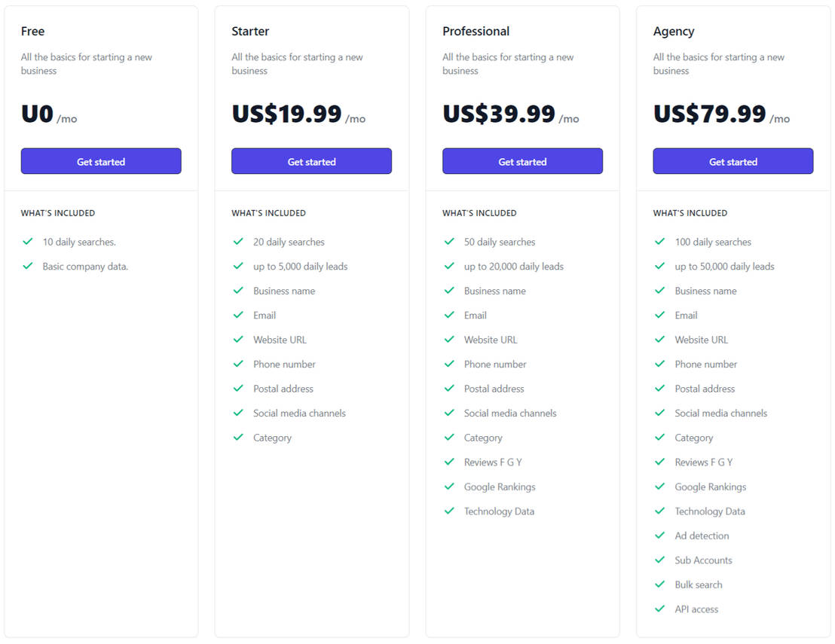The image size is (835, 644).
Task: Click the check icon next to Bulk search
Action: tap(660, 584)
